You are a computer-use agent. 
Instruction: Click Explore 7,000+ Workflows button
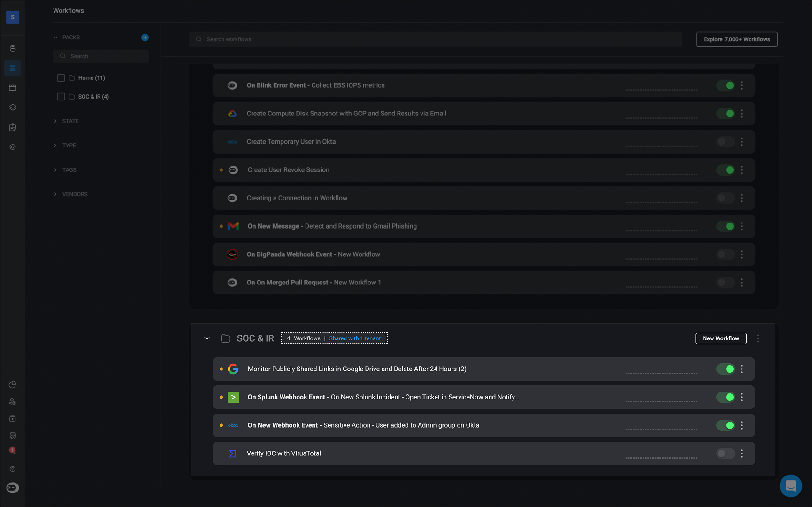(736, 39)
